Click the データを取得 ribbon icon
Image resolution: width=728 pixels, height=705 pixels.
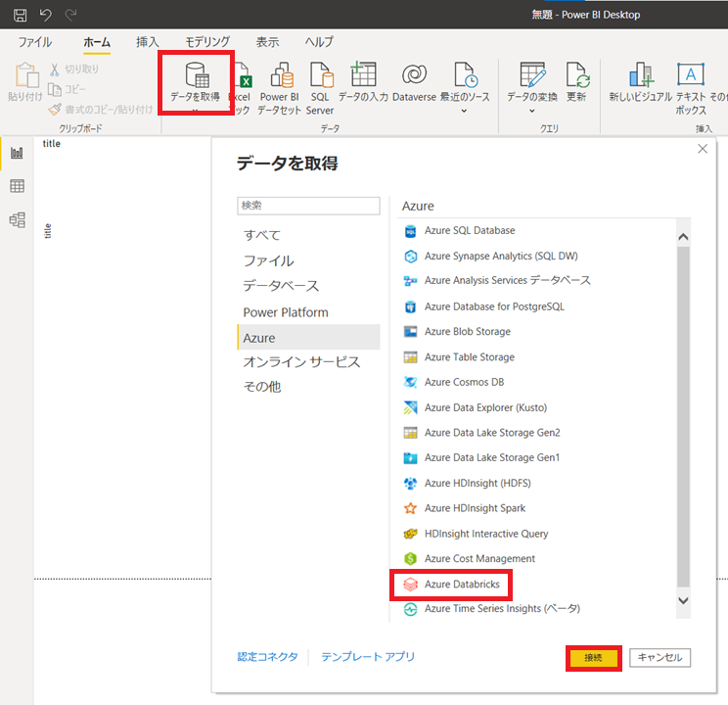[197, 75]
